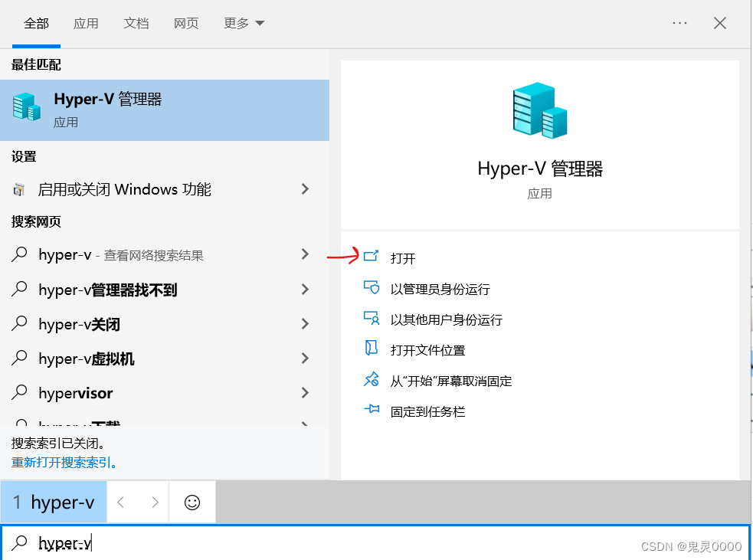Open the three-dots more options menu
753x560 pixels.
679,23
